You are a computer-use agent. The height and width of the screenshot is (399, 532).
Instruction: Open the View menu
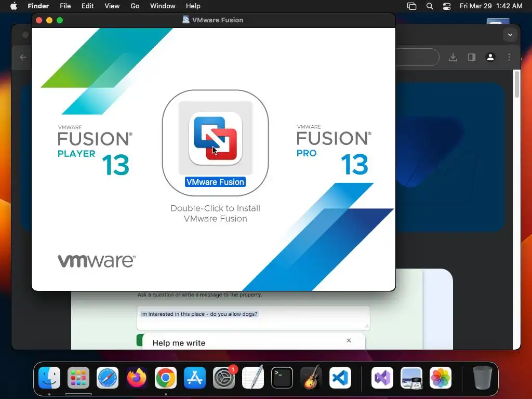click(x=112, y=6)
